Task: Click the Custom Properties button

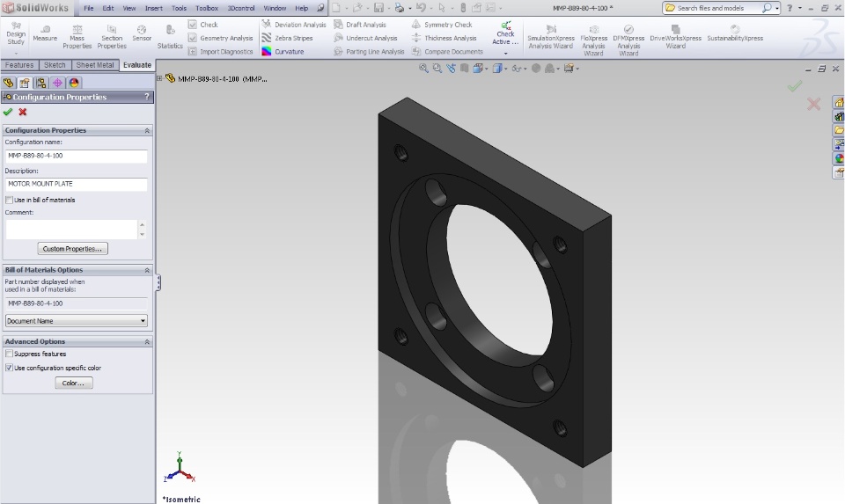Action: pos(73,249)
